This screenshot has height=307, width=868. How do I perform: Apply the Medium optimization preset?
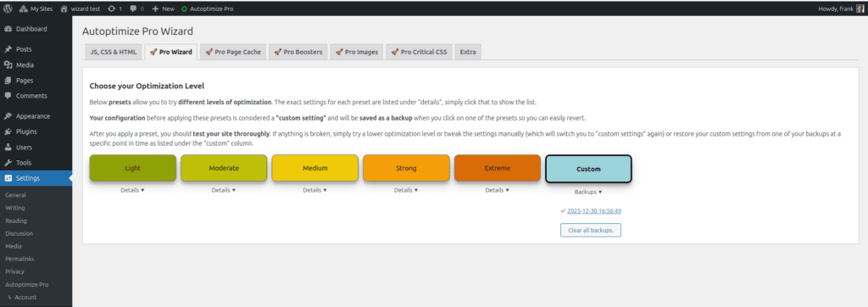pos(315,168)
